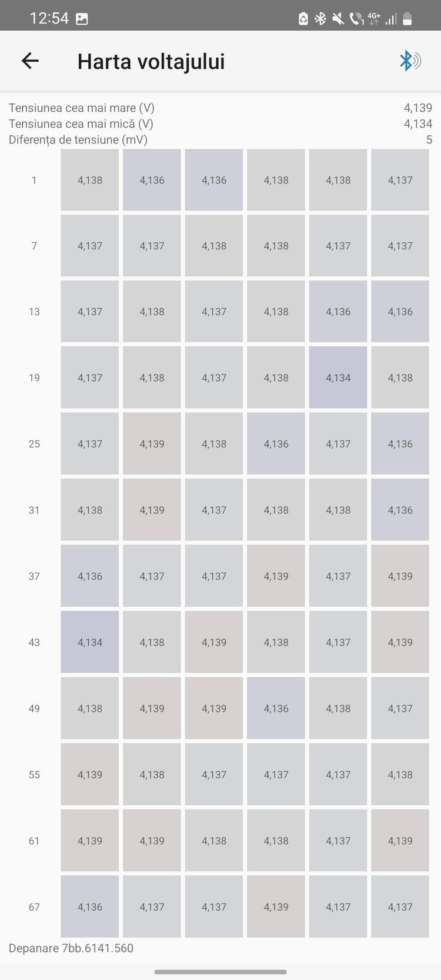Viewport: 441px width, 980px height.
Task: Tap the Tensiunea cea mai mare value 4,139
Action: click(x=417, y=108)
